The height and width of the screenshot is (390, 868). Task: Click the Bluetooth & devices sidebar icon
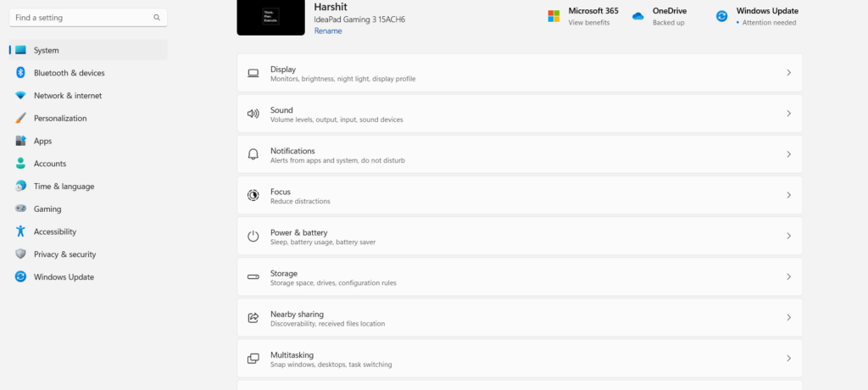[20, 73]
